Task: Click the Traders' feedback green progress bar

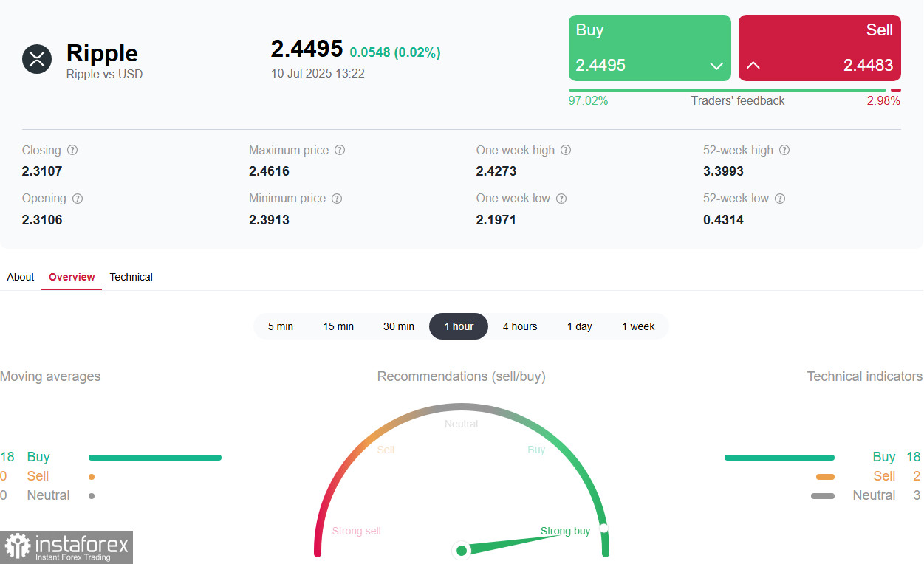Action: click(x=728, y=90)
